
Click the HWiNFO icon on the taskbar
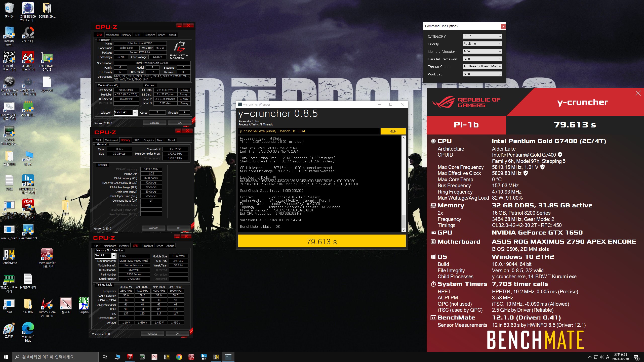[x=204, y=357]
